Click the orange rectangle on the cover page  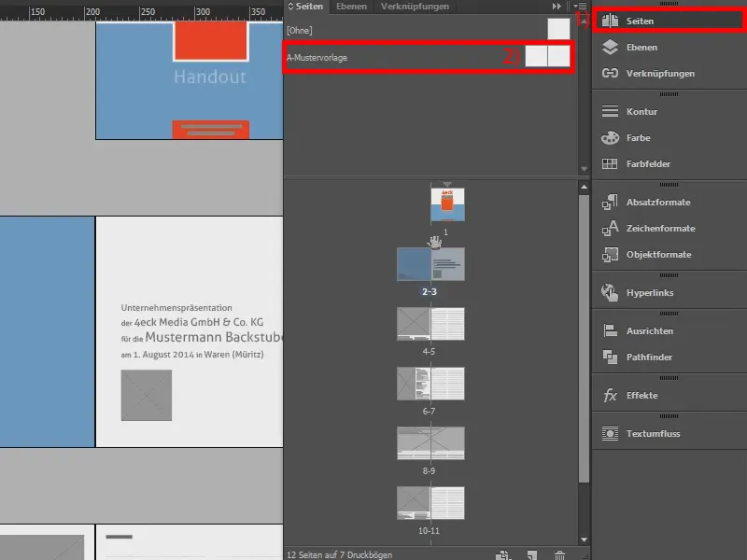211,40
